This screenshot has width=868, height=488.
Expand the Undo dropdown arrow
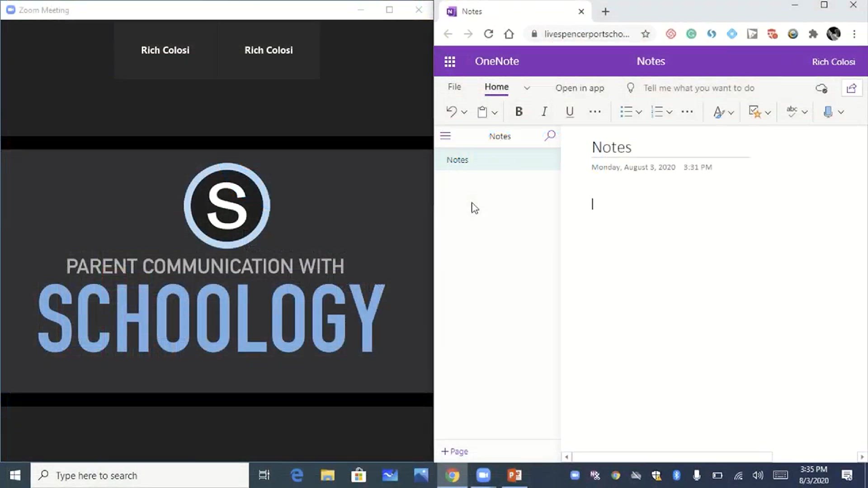coord(464,113)
